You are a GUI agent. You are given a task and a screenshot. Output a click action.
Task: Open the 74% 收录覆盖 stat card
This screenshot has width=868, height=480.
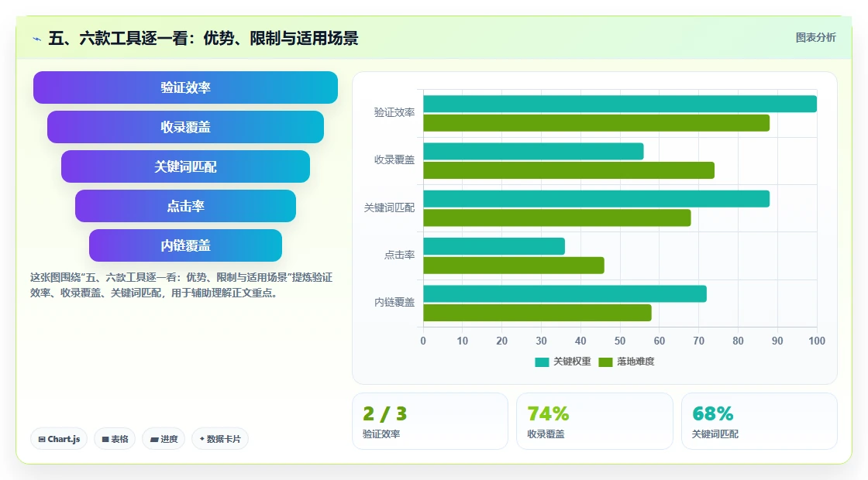pos(594,421)
